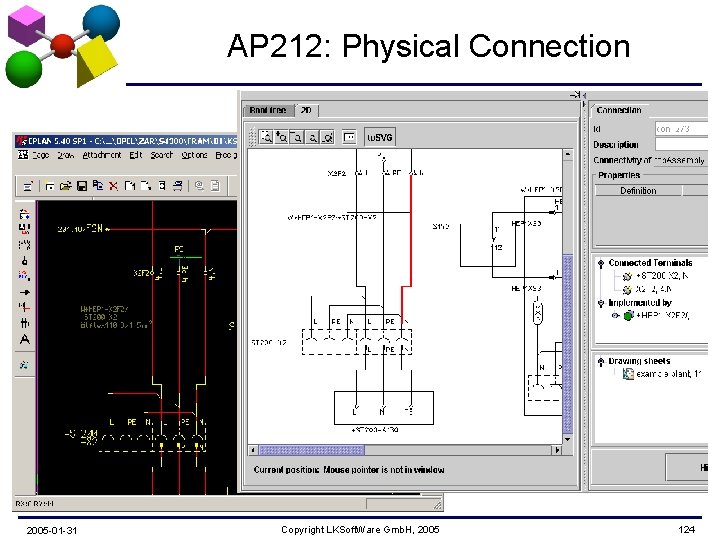Screen dimensions: 720x540
Task: Select the terminal strip tool above the A tool
Action: click(25, 323)
